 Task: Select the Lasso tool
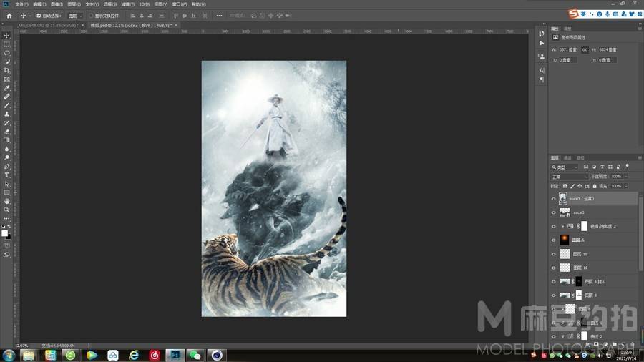tap(6, 53)
